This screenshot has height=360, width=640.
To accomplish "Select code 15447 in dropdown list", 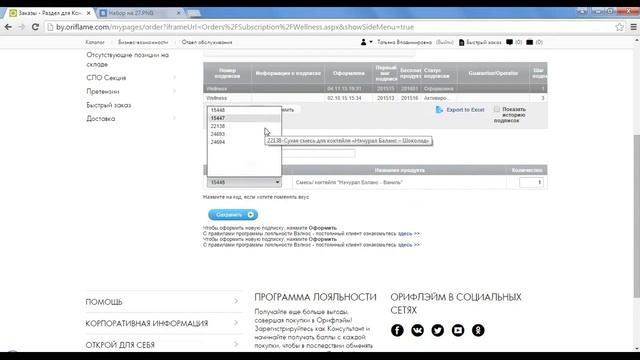I will (x=244, y=118).
